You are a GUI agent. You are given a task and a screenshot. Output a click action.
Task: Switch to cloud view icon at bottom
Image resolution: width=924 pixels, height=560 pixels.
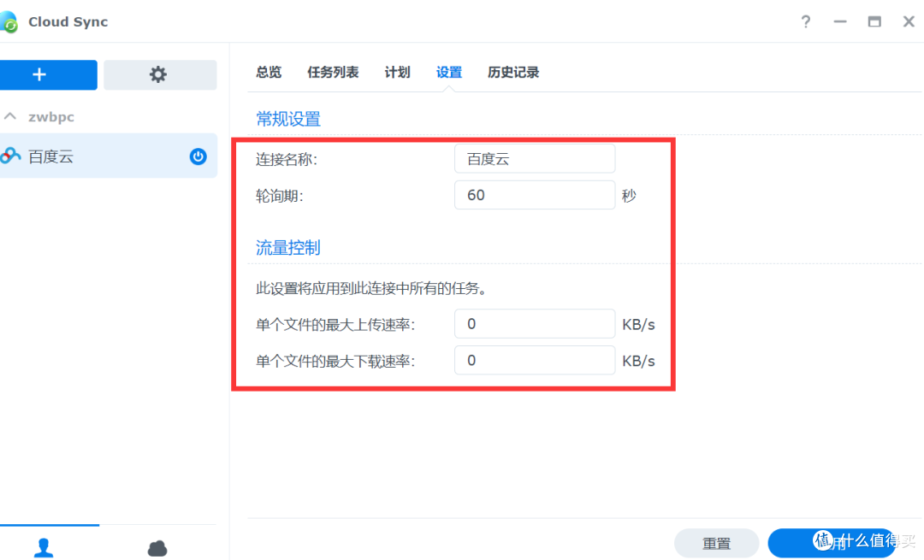pyautogui.click(x=157, y=548)
